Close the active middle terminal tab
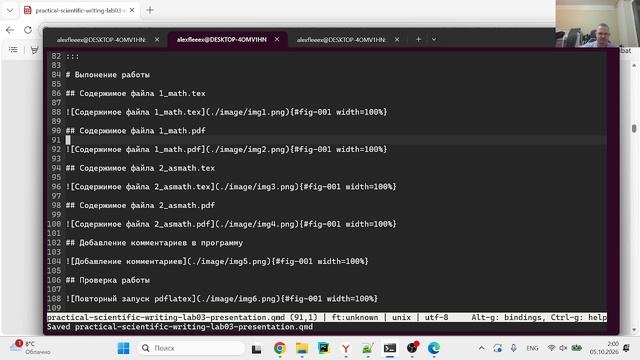 [x=277, y=39]
